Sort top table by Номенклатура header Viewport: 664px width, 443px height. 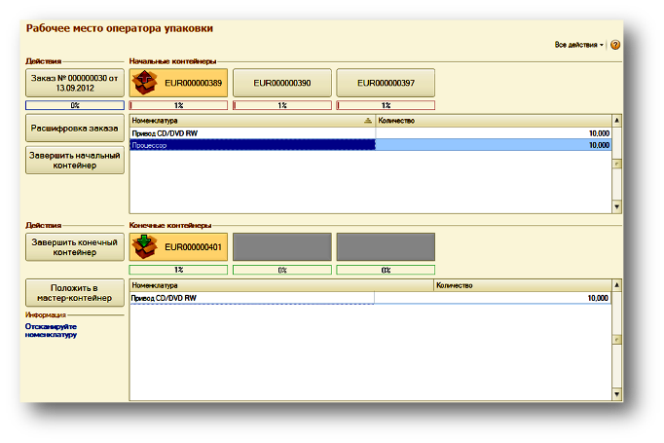click(x=252, y=121)
